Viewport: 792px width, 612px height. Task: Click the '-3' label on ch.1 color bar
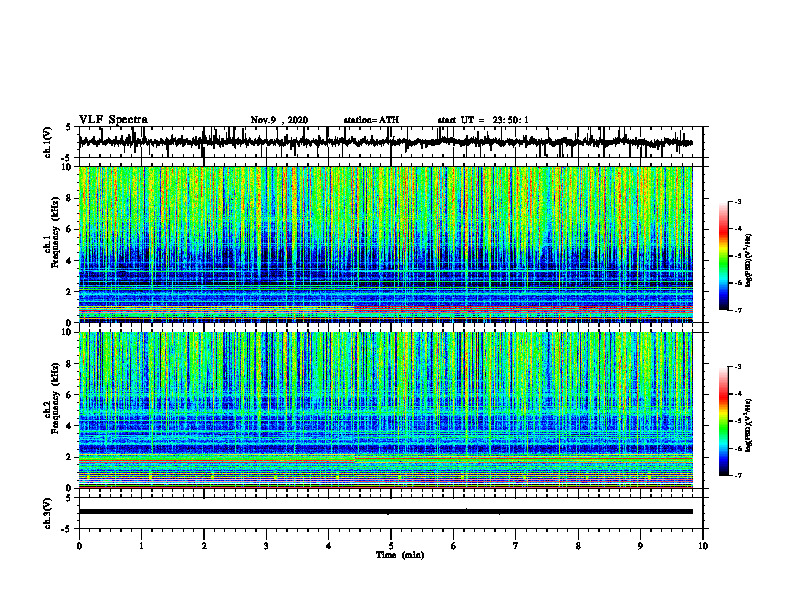[737, 201]
